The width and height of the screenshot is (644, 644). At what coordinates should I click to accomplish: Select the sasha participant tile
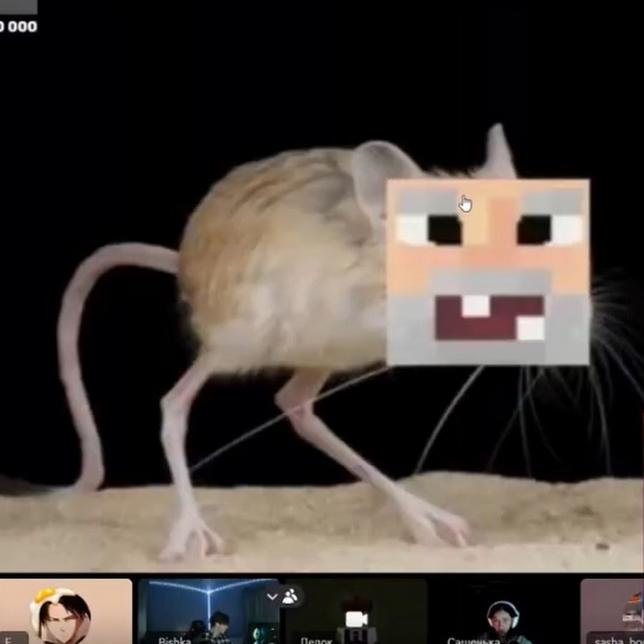pyautogui.click(x=612, y=611)
